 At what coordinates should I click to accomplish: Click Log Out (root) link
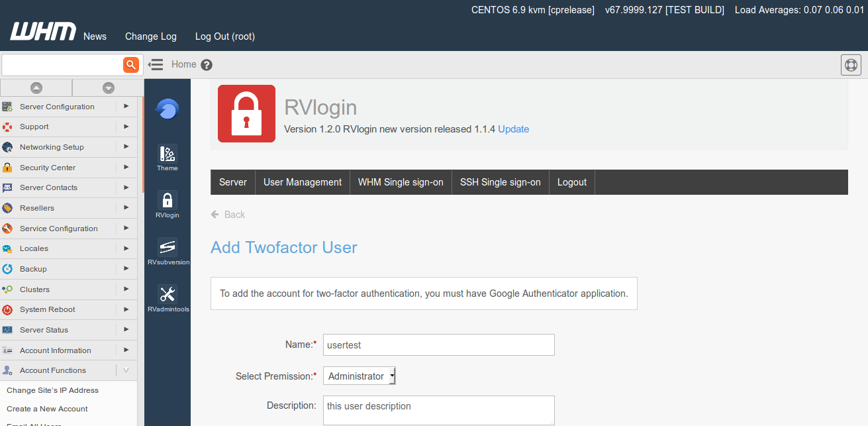[225, 36]
